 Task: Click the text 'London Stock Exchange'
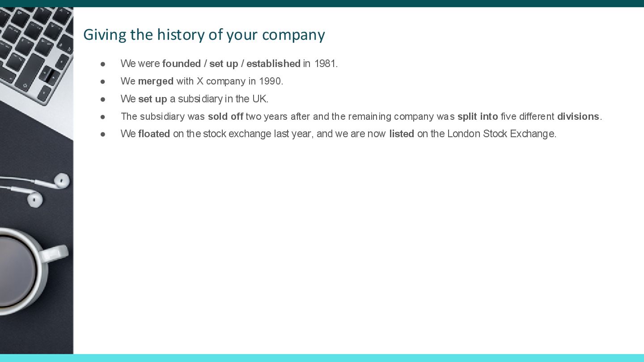tap(500, 134)
